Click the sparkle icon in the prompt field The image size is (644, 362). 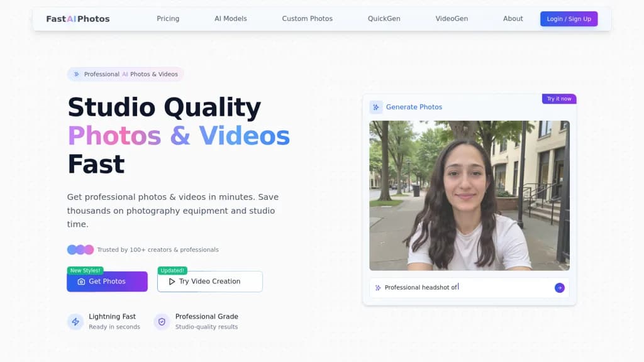378,288
